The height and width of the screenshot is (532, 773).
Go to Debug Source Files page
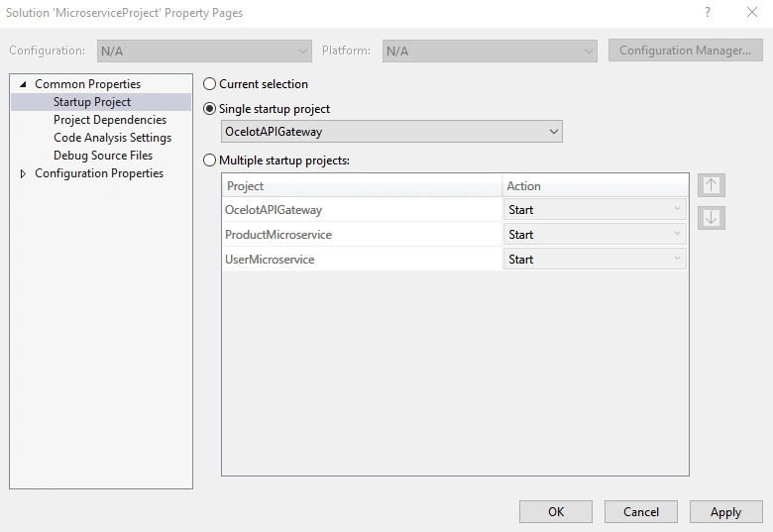tap(103, 156)
